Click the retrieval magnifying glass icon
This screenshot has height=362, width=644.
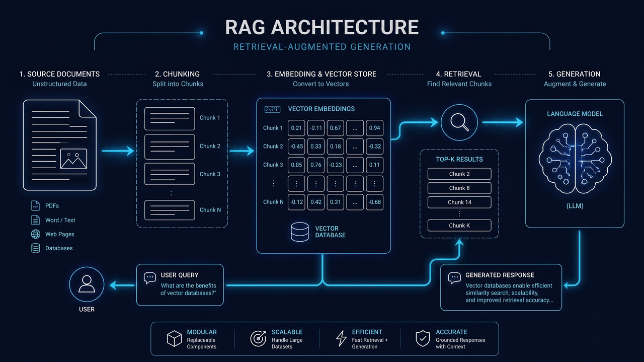pyautogui.click(x=460, y=122)
